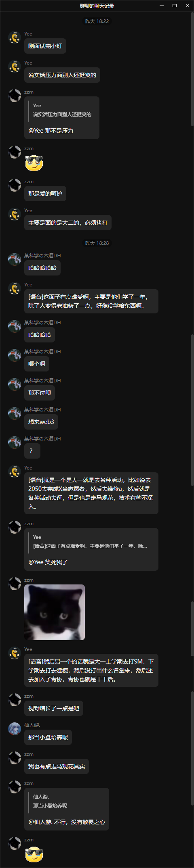
Task: Click 仙人游. avatar beside 那当小登培养呢
Action: (15, 729)
